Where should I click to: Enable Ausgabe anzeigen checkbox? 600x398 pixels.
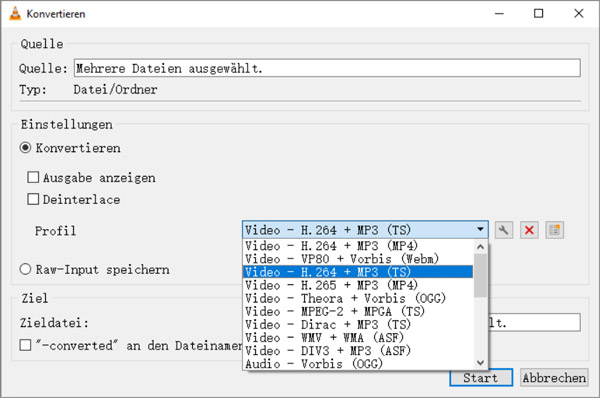pyautogui.click(x=33, y=177)
